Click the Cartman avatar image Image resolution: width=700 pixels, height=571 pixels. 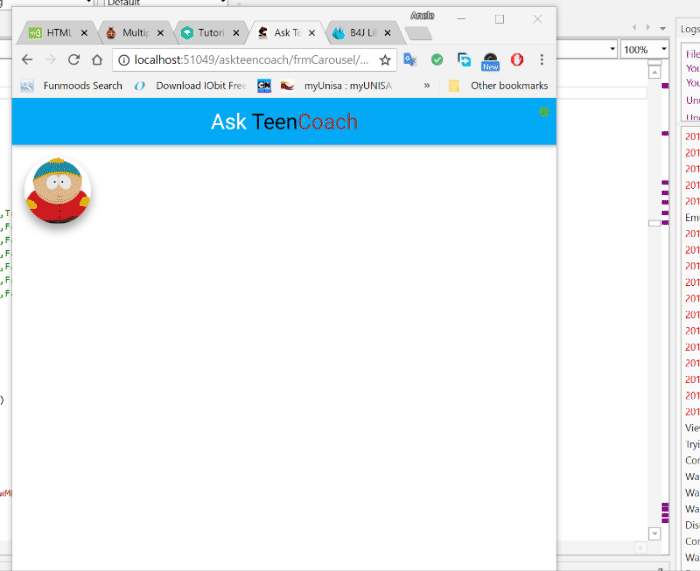58,190
